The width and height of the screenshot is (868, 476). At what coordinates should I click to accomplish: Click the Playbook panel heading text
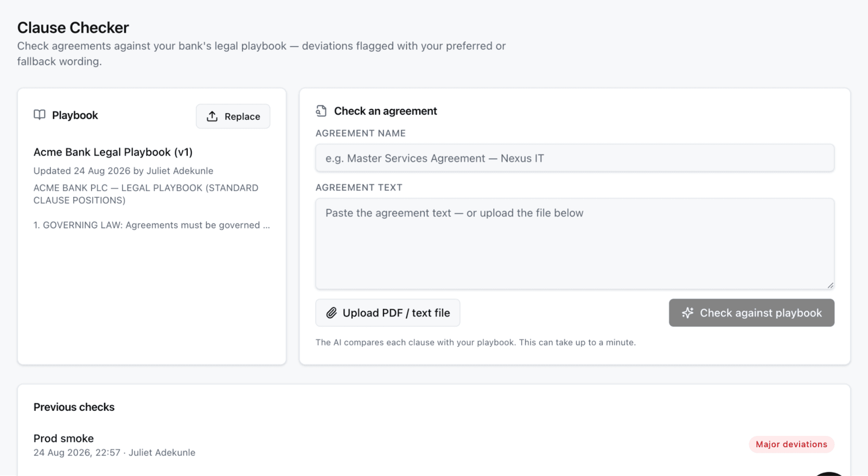tap(75, 115)
